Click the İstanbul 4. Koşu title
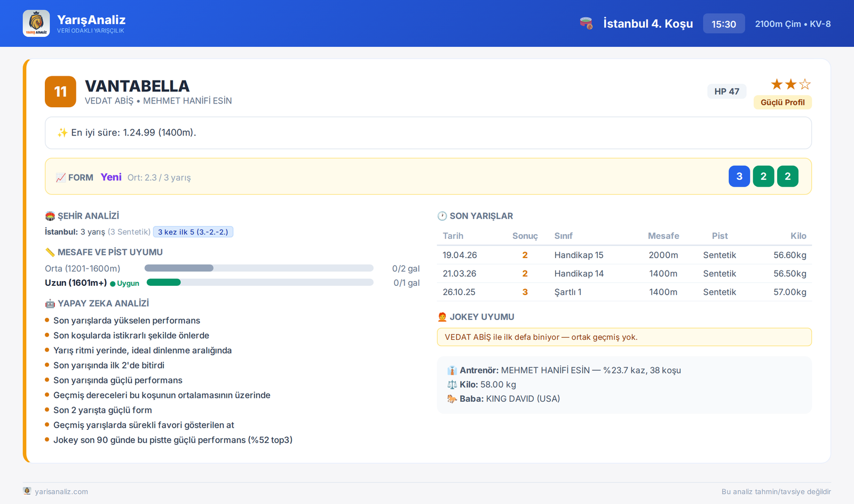The height and width of the screenshot is (504, 854). click(648, 23)
